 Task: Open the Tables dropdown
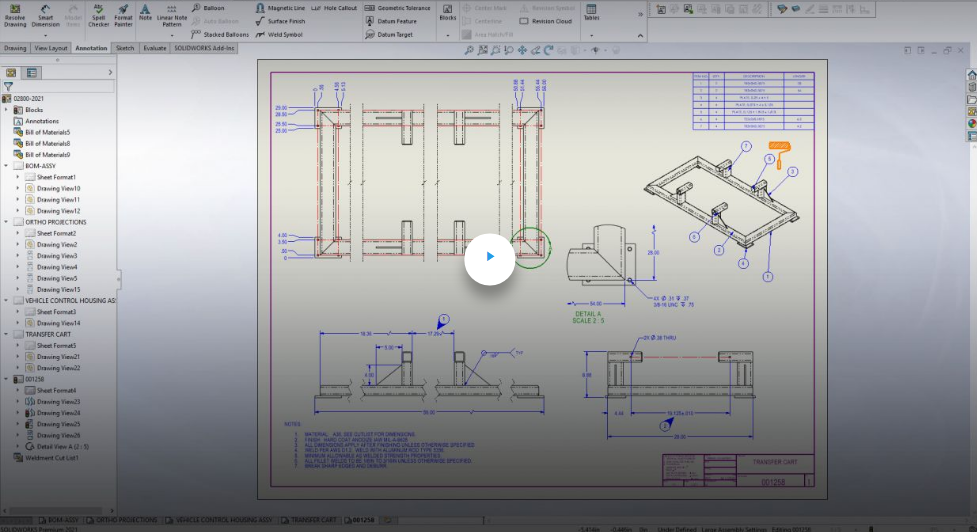[592, 35]
